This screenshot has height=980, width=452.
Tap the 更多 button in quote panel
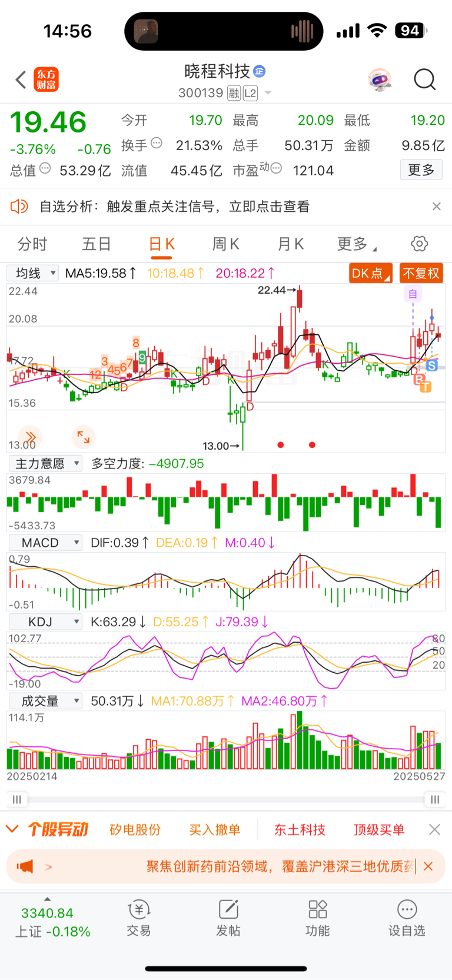[421, 170]
